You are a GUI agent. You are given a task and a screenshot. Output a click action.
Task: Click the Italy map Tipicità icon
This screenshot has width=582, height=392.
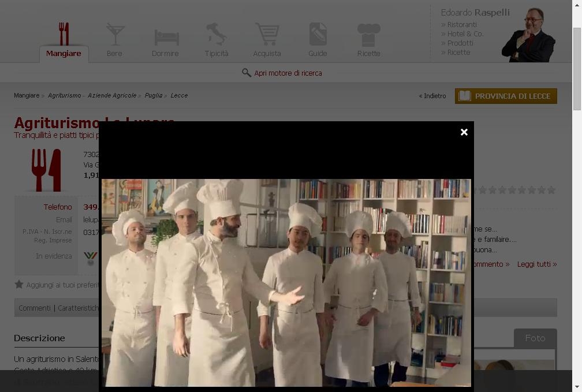click(217, 34)
